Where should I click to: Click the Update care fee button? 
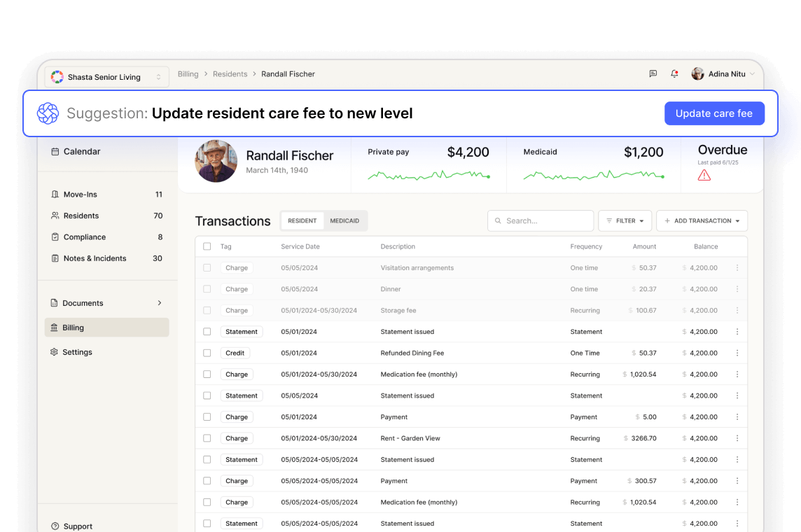point(714,113)
